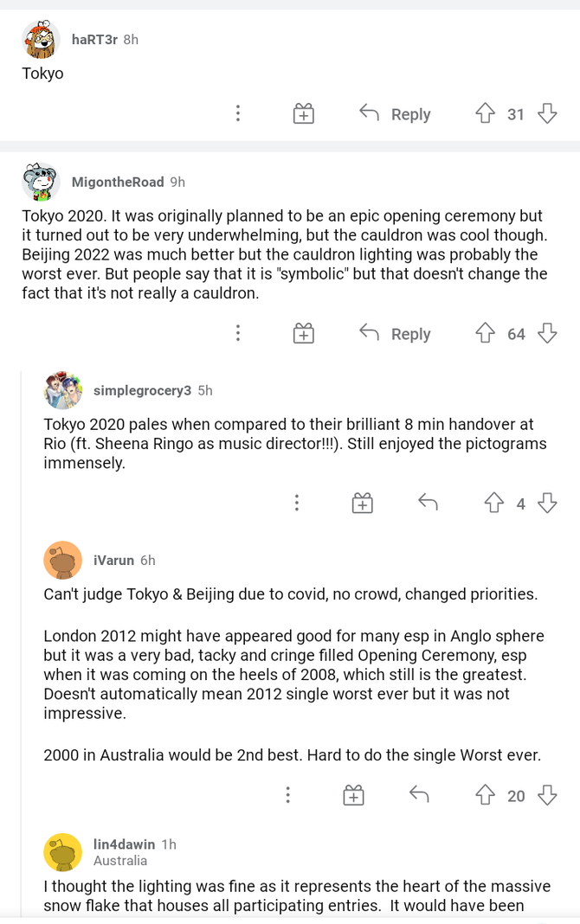580x924 pixels.
Task: Upvote simplegrocery3's comment
Action: (493, 503)
